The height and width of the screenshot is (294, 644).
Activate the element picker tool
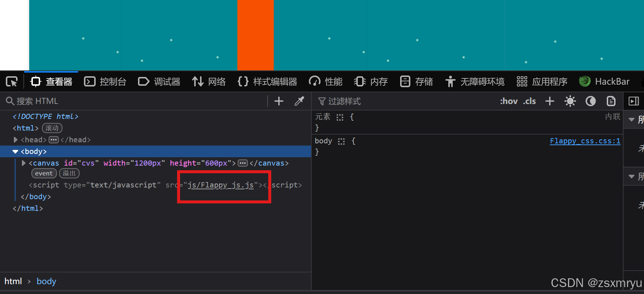point(12,81)
